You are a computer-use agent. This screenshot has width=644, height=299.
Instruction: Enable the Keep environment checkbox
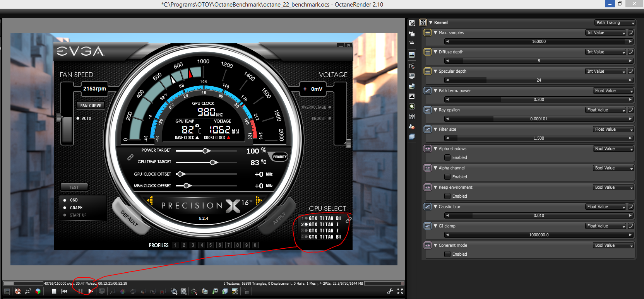(447, 196)
